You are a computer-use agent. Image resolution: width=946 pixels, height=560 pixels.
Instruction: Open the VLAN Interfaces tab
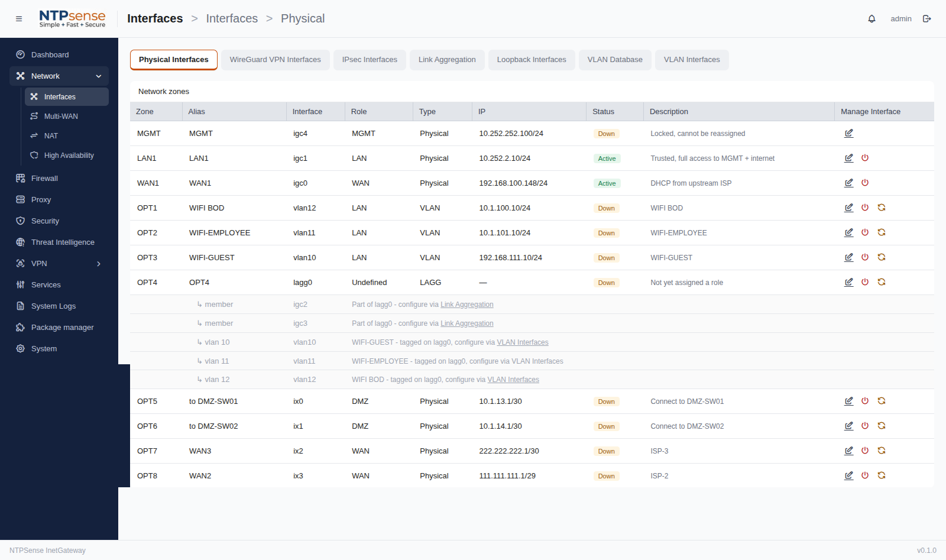click(692, 60)
